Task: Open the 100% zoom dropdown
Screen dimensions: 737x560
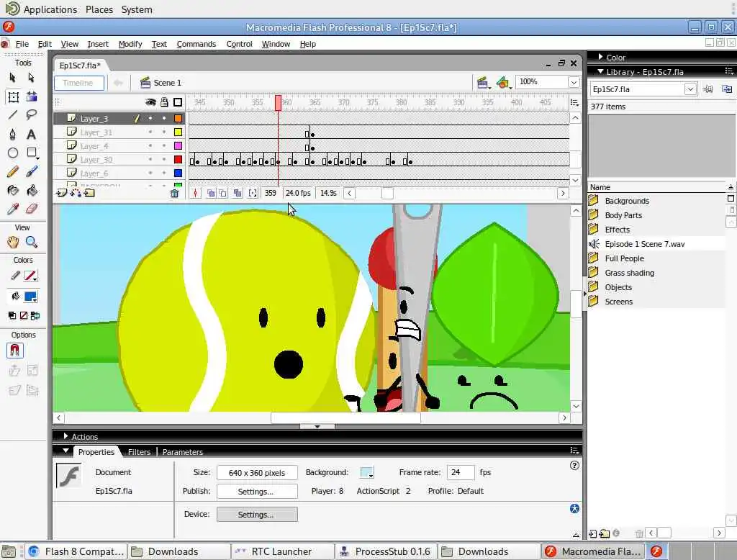Action: coord(574,82)
